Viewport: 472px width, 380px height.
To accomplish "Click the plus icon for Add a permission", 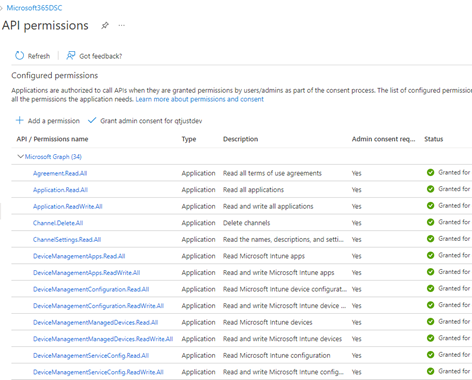I will pos(20,120).
